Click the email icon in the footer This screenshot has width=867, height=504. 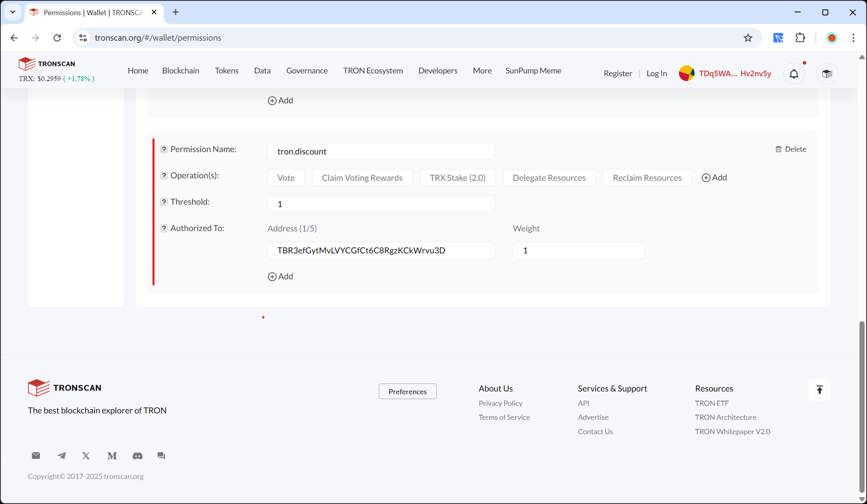coord(36,456)
